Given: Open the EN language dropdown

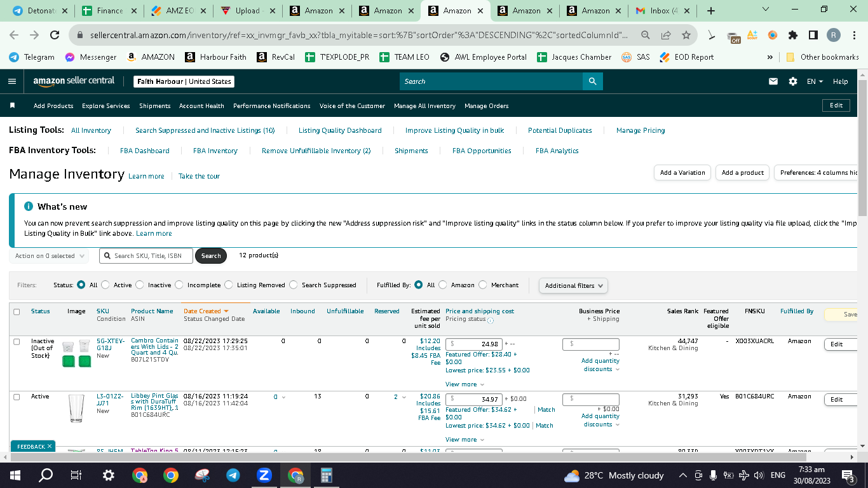Looking at the screenshot, I should 815,81.
